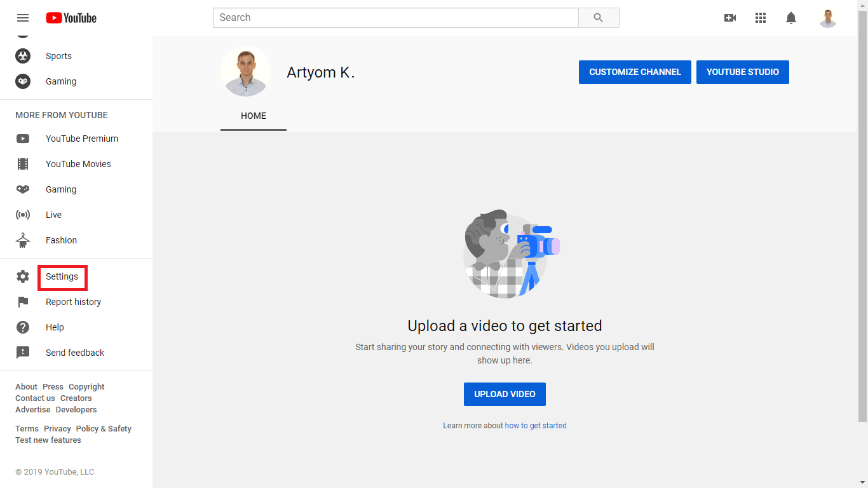
Task: Follow the 'how to get started' link
Action: (x=535, y=426)
